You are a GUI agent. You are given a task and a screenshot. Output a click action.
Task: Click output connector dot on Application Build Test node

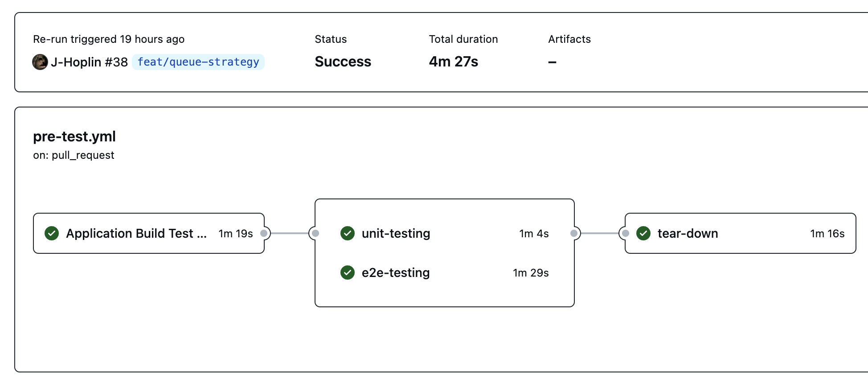[x=264, y=233]
